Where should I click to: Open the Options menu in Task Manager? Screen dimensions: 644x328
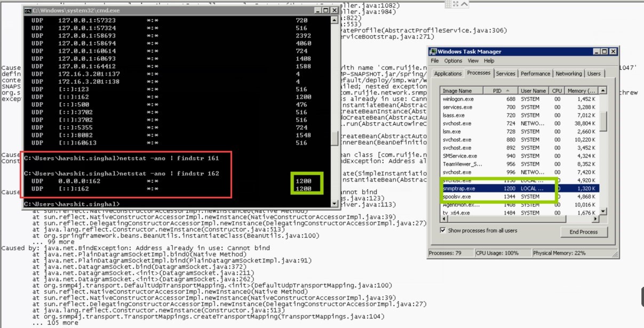[x=453, y=61]
